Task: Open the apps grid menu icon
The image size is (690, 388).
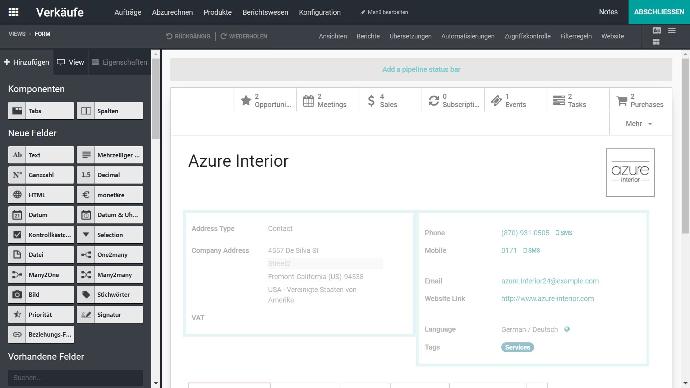Action: 13,12
